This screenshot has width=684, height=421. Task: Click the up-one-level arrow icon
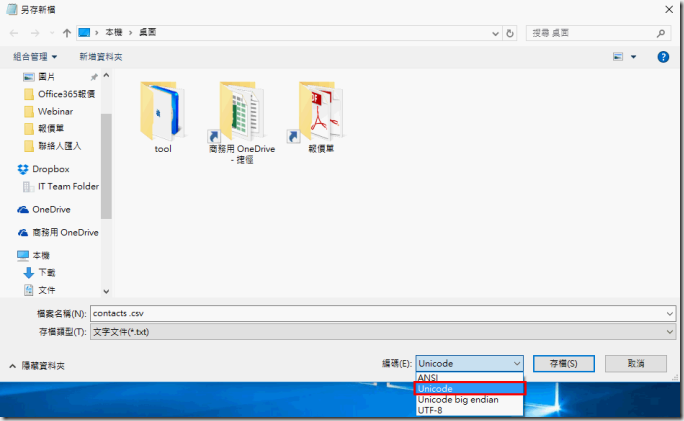(67, 33)
